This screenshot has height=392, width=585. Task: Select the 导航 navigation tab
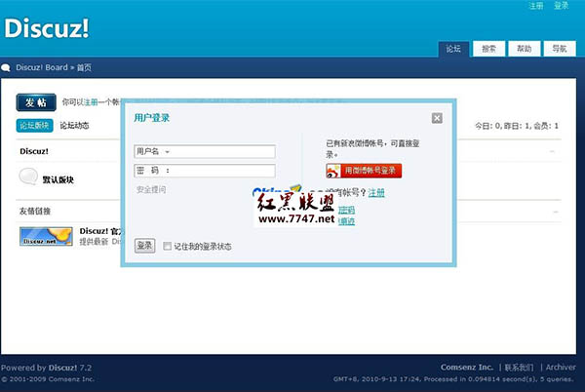[x=560, y=49]
